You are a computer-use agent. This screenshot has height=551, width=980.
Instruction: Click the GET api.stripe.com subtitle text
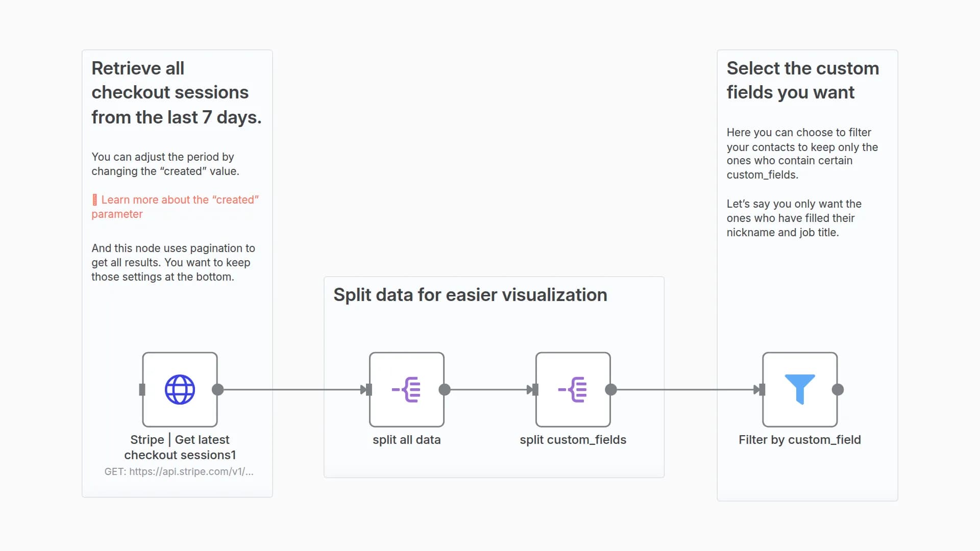pyautogui.click(x=179, y=472)
